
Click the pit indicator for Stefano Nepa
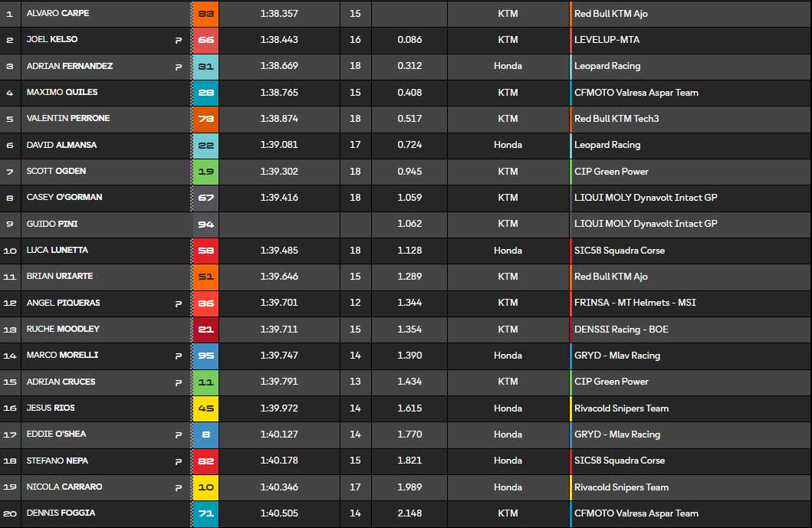[x=179, y=461]
